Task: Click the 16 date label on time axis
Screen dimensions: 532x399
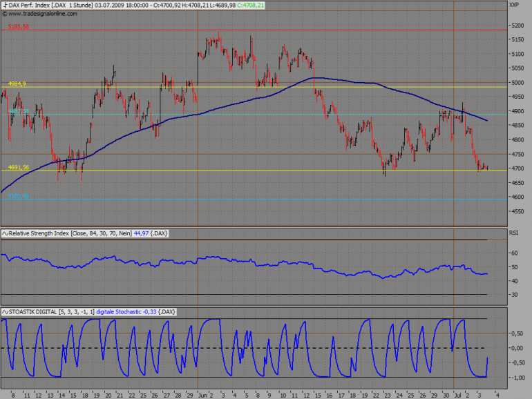Action: coord(329,396)
